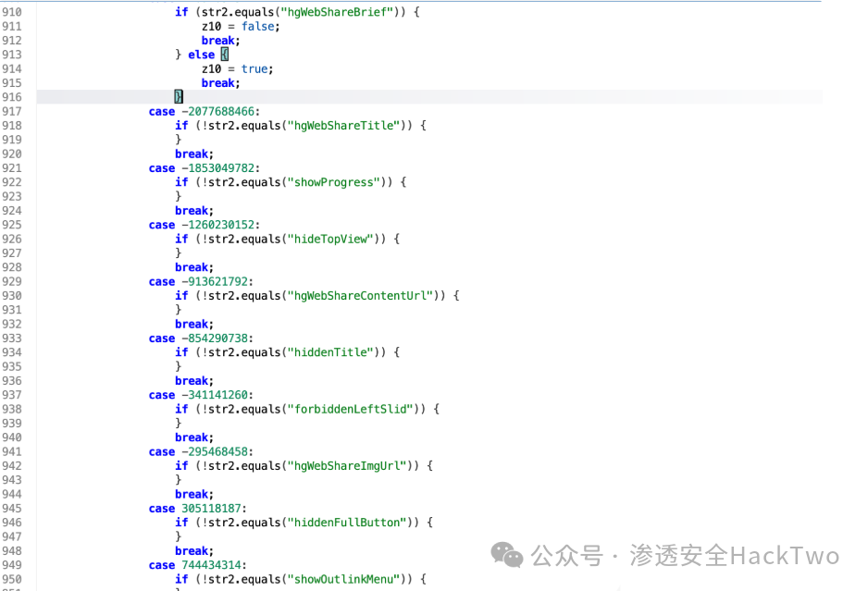Click the break statement on line 948
868x591 pixels.
tap(193, 551)
